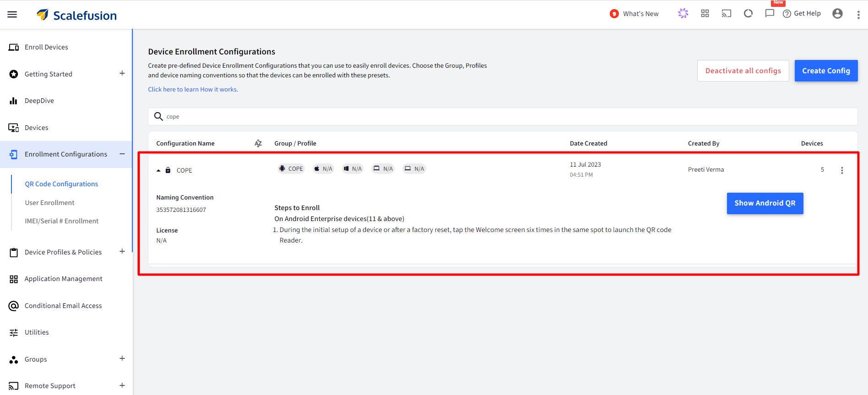Viewport: 868px width, 395px height.
Task: Expand Device Profiles & Policies plus icon
Action: (122, 251)
